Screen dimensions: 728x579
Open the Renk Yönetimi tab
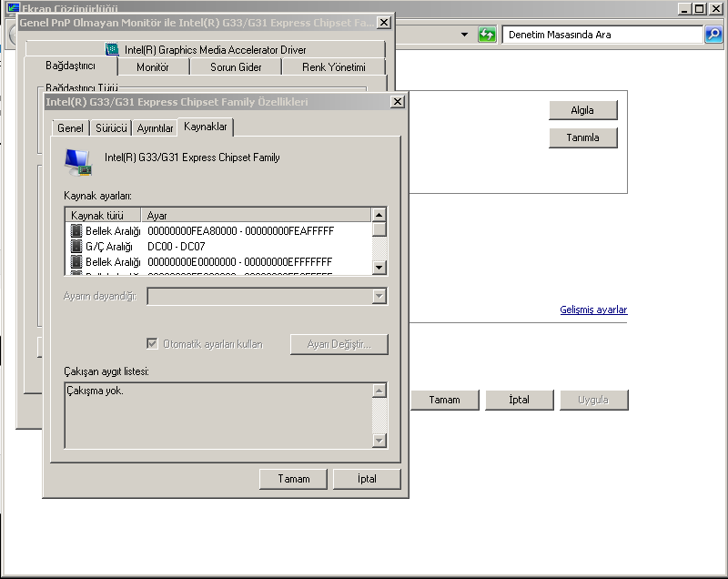coord(334,67)
